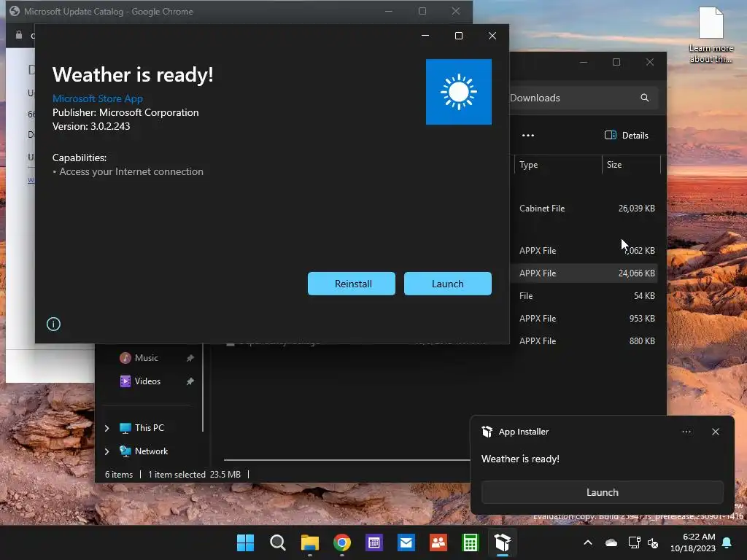
Task: Open the Mail app on taskbar
Action: (406, 542)
